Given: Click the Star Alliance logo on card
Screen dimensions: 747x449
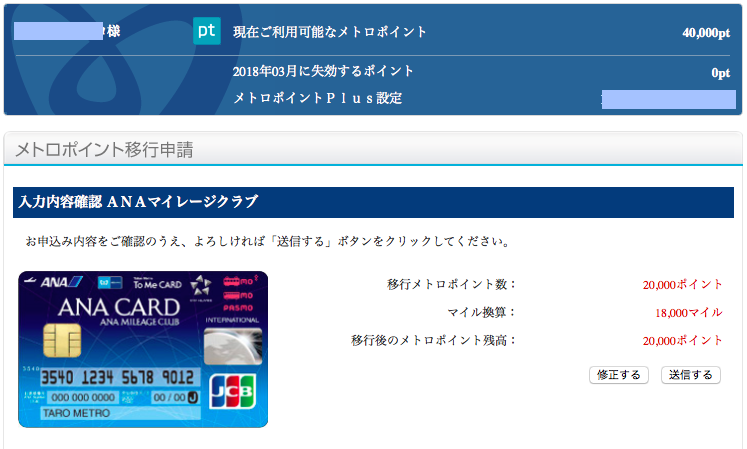Looking at the screenshot, I should (201, 286).
